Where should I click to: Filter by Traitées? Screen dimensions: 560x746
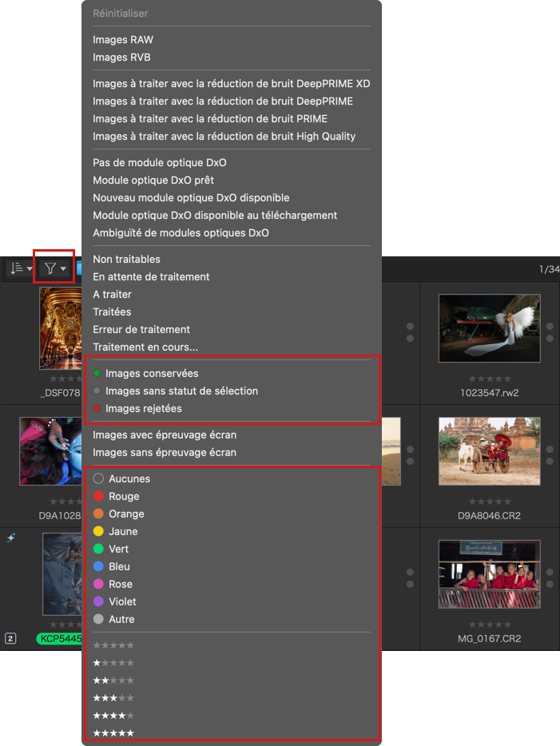click(x=112, y=312)
